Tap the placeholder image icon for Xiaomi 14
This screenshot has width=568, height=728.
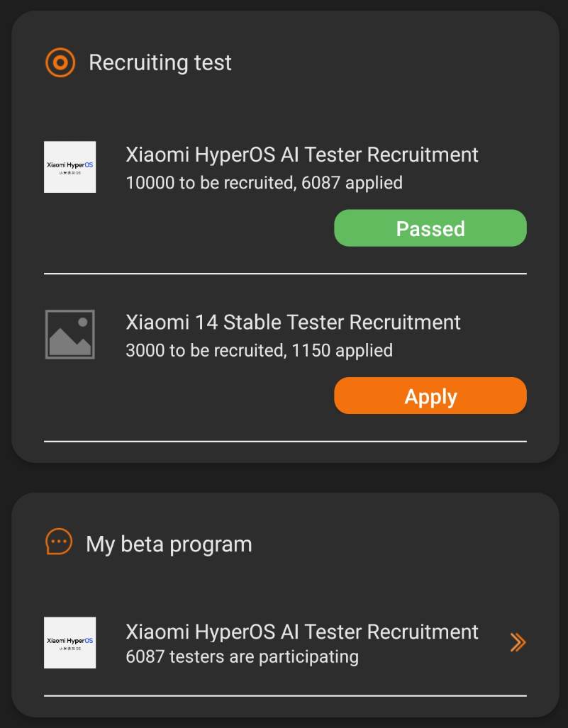[70, 334]
